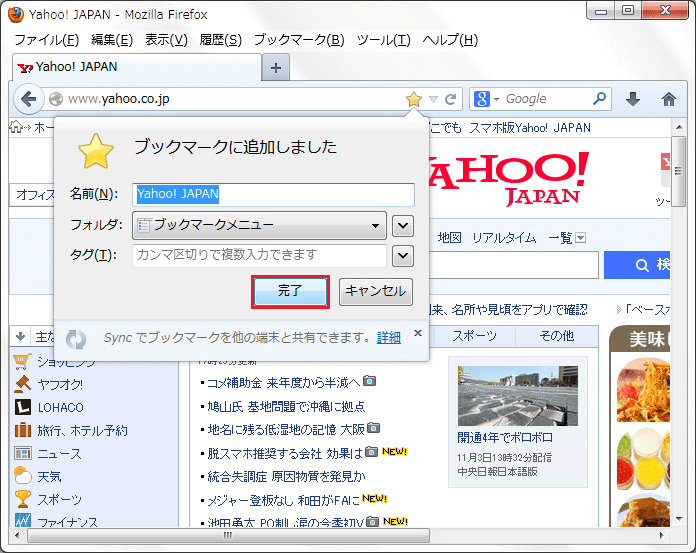Image resolution: width=696 pixels, height=553 pixels.
Task: Expand the folder tree chevron button
Action: 403,225
